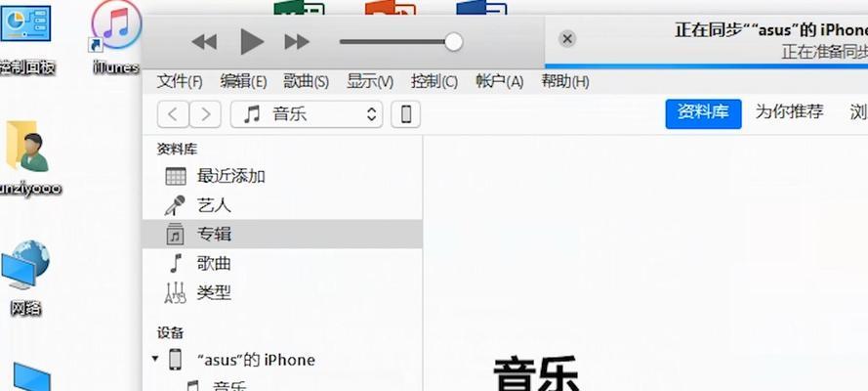Select 类型 in sidebar

pyautogui.click(x=282, y=292)
